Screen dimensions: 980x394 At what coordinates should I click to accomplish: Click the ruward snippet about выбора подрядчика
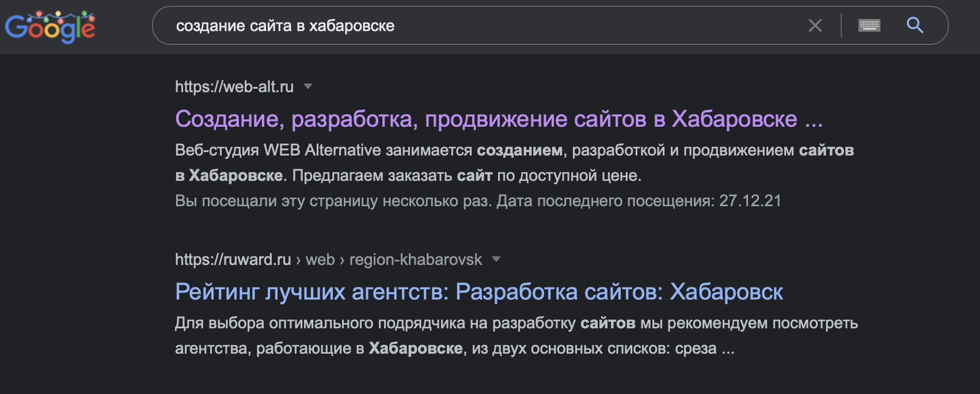click(x=516, y=335)
